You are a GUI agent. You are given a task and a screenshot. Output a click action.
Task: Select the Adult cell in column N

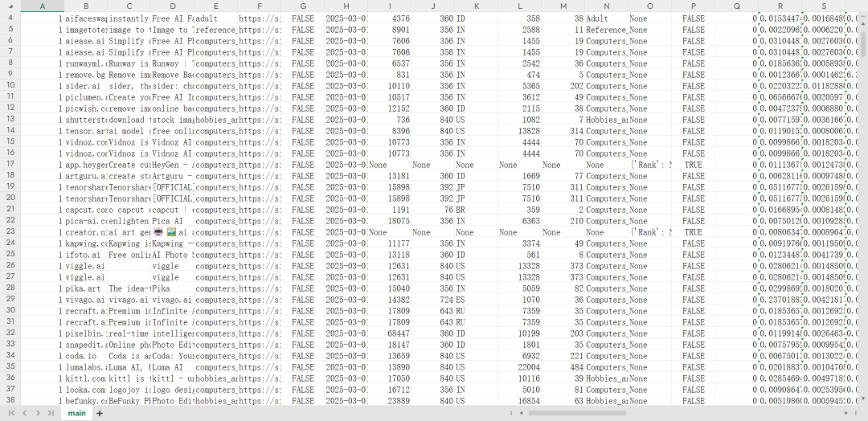pyautogui.click(x=607, y=18)
